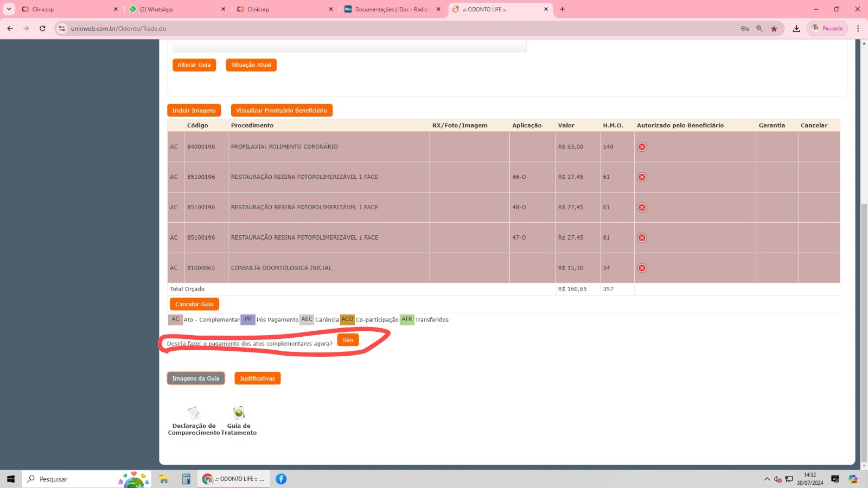Show hidden system tray icons
Viewport: 868px width, 488px height.
[767, 479]
